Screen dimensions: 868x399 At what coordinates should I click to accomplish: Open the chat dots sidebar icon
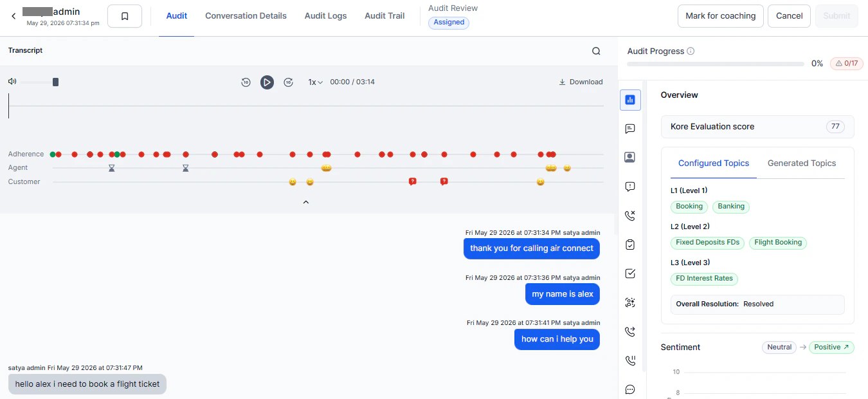630,389
